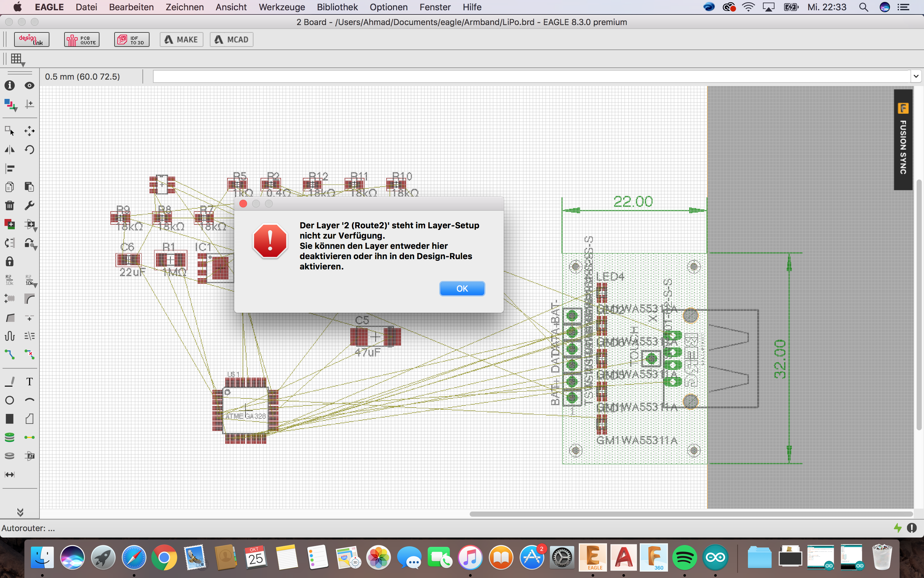Expand more tools in left toolbar
The height and width of the screenshot is (578, 924).
[x=20, y=512]
